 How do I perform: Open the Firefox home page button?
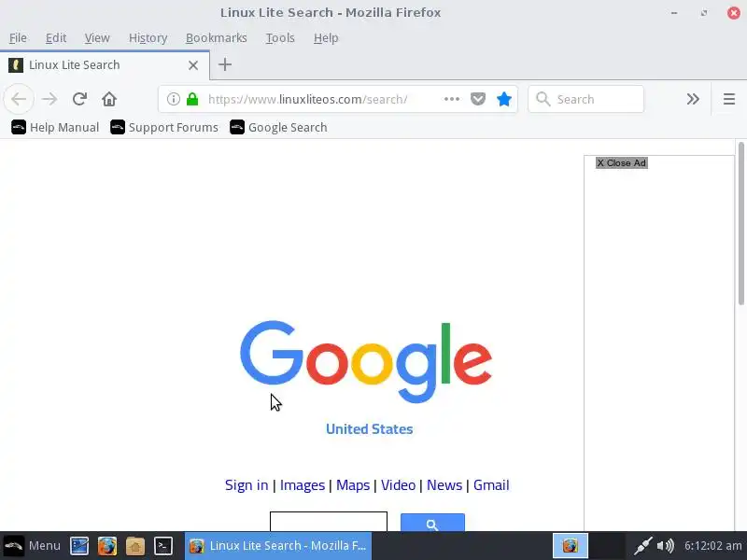109,99
